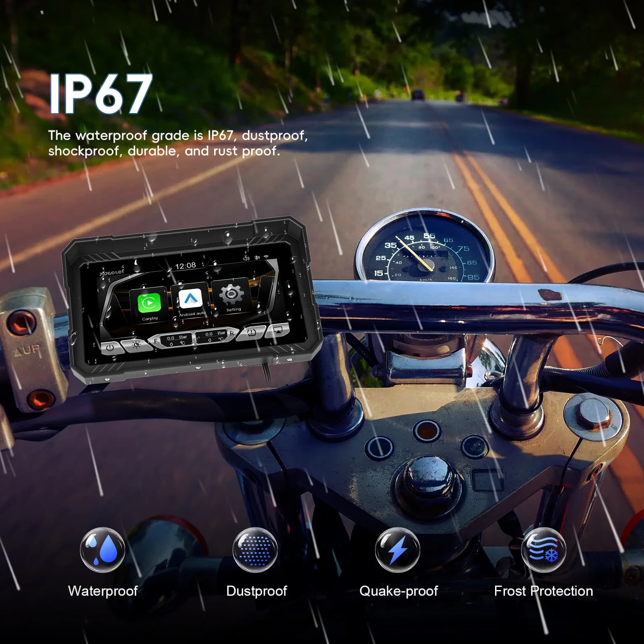
Task: Click the volume speaker status icon
Action: [246, 258]
